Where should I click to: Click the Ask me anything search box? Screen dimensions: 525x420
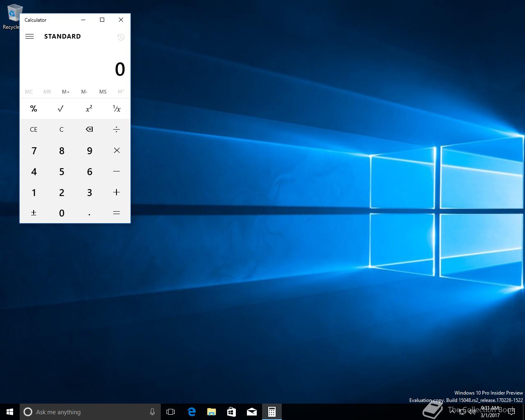[x=90, y=412]
